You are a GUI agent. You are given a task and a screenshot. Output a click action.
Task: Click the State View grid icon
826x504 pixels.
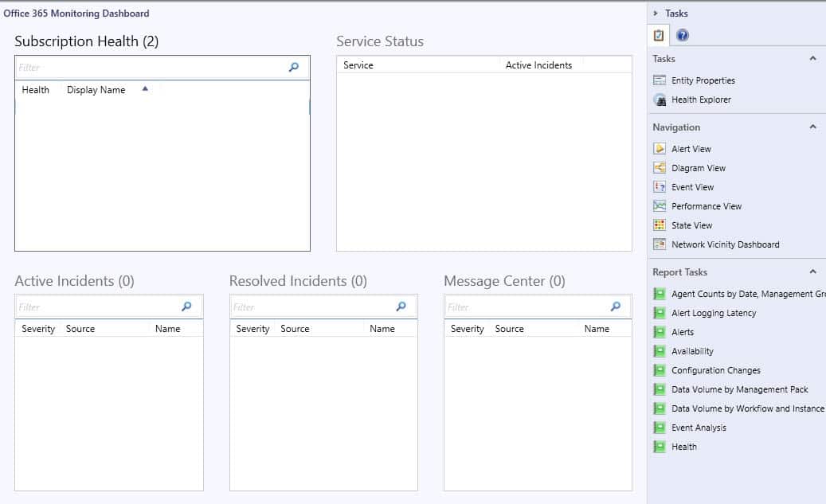point(659,225)
